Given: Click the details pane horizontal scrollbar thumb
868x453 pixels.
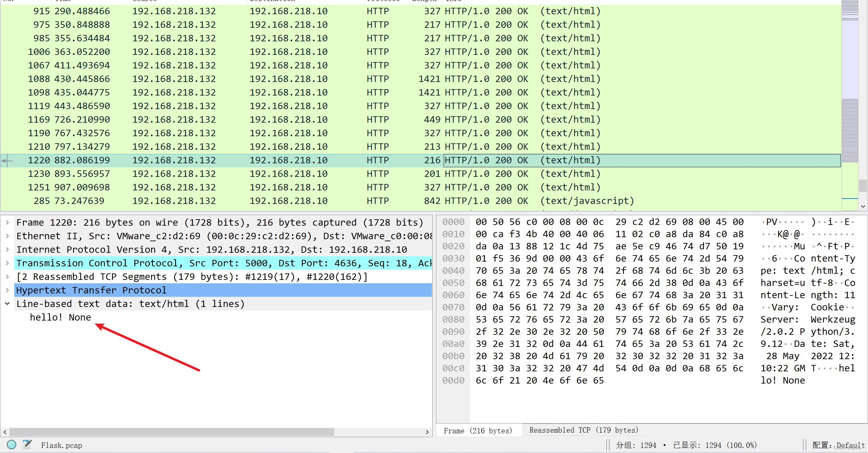Looking at the screenshot, I should coord(172,432).
